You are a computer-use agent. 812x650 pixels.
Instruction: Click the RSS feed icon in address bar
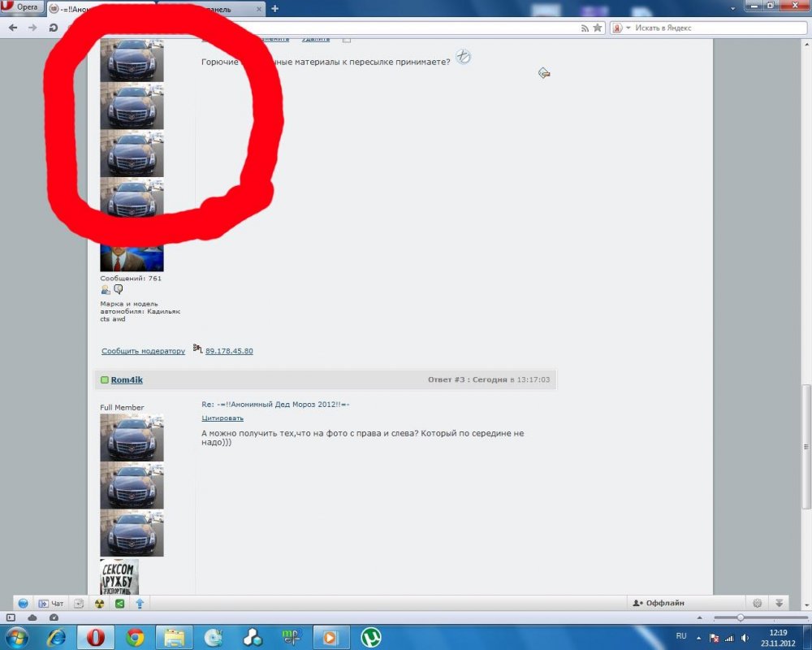pos(585,28)
